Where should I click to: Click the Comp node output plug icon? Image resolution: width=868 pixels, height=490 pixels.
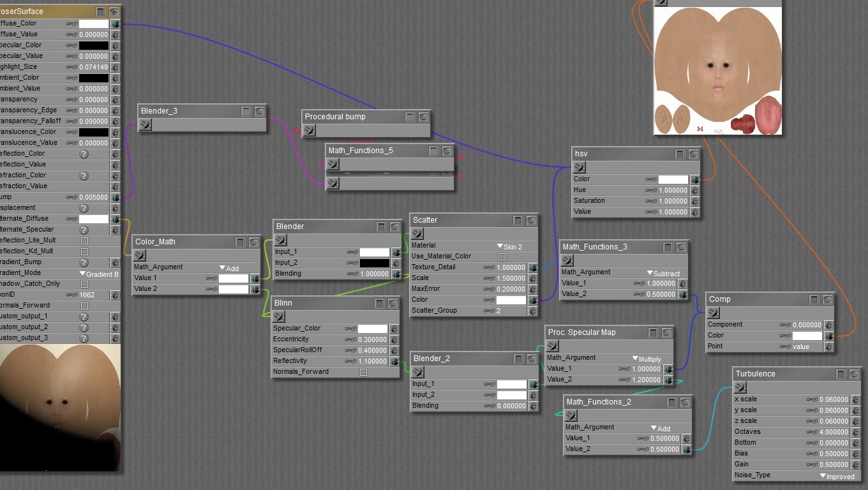[x=714, y=313]
